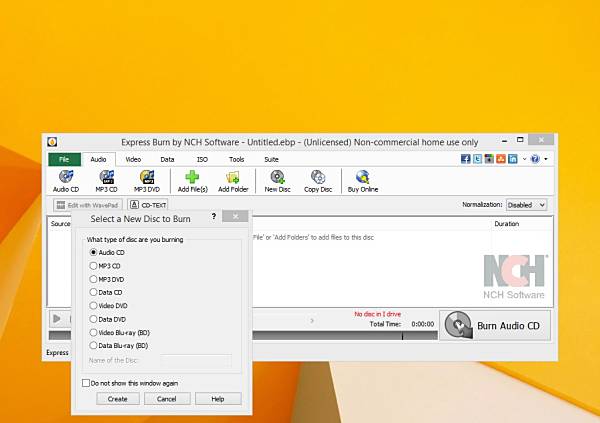Select the MP3 CD toolbar icon
Viewport: 600px width, 423px height.
point(106,181)
